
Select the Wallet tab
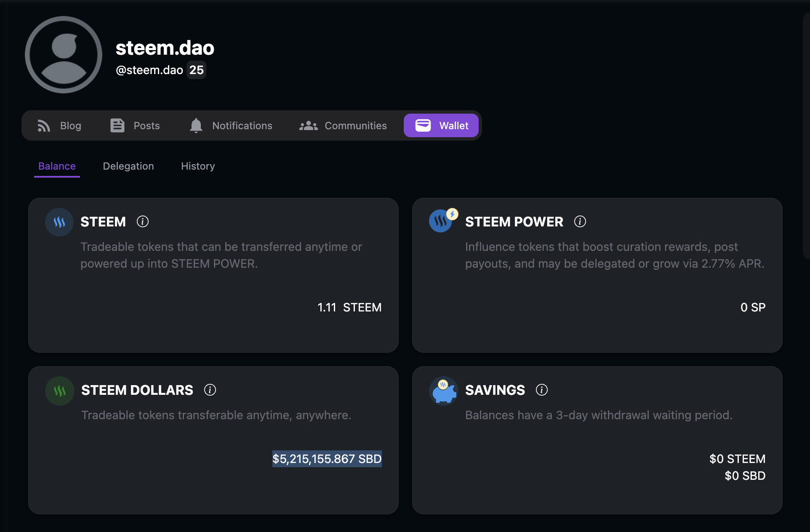441,125
